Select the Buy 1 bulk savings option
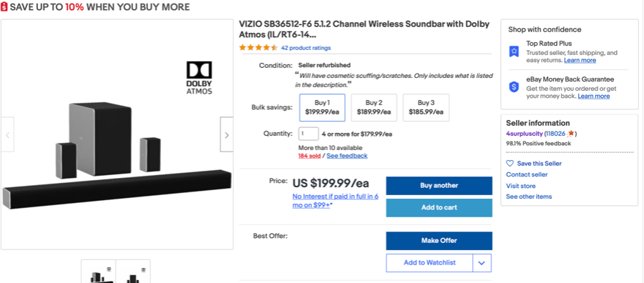 [323, 107]
